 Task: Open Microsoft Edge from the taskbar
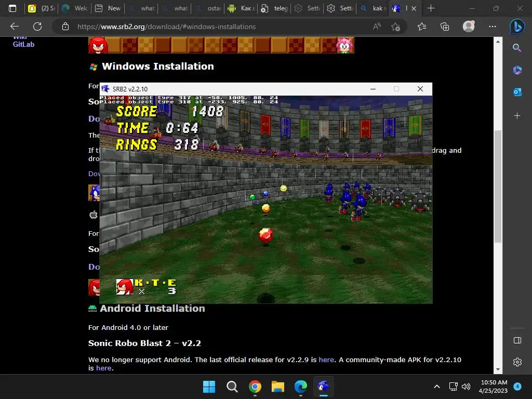(301, 387)
